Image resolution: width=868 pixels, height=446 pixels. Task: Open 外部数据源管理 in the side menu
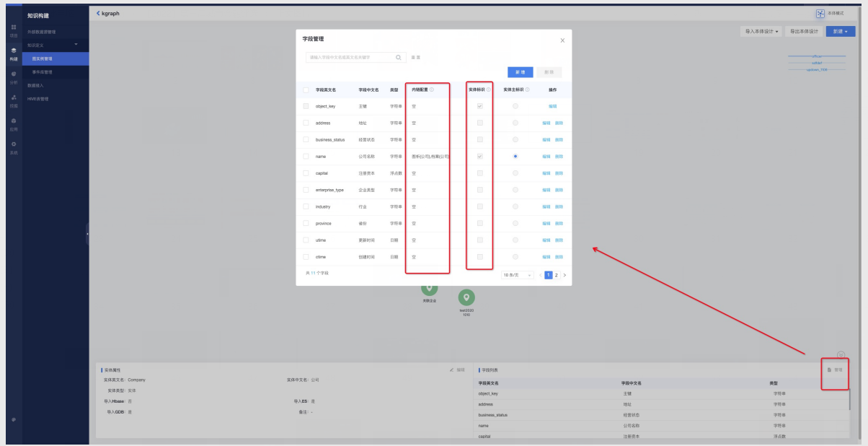tap(56, 32)
